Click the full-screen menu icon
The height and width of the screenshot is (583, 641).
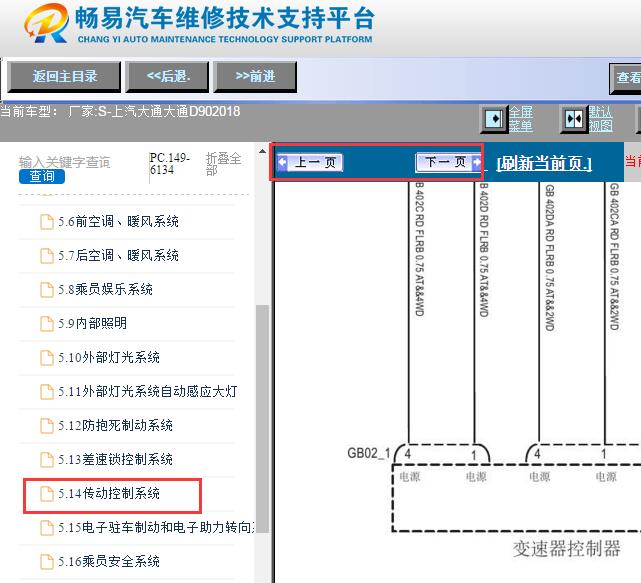(x=494, y=119)
